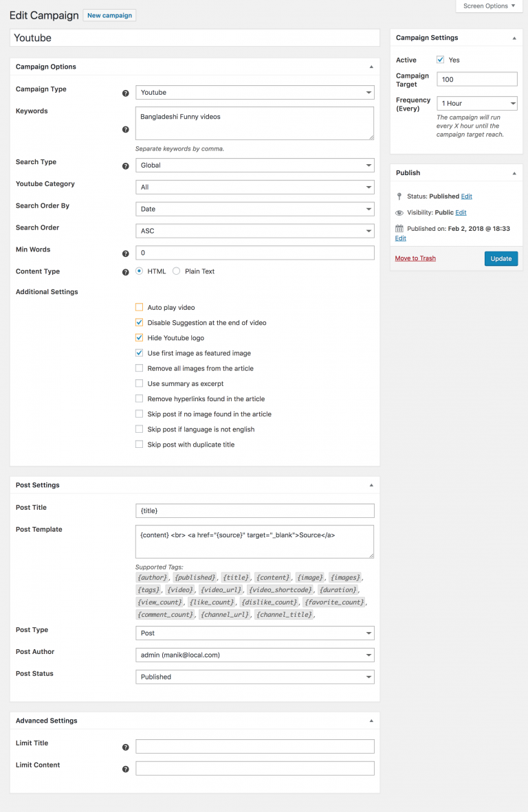
Task: Click the campaign title field Youtube
Action: click(x=195, y=38)
